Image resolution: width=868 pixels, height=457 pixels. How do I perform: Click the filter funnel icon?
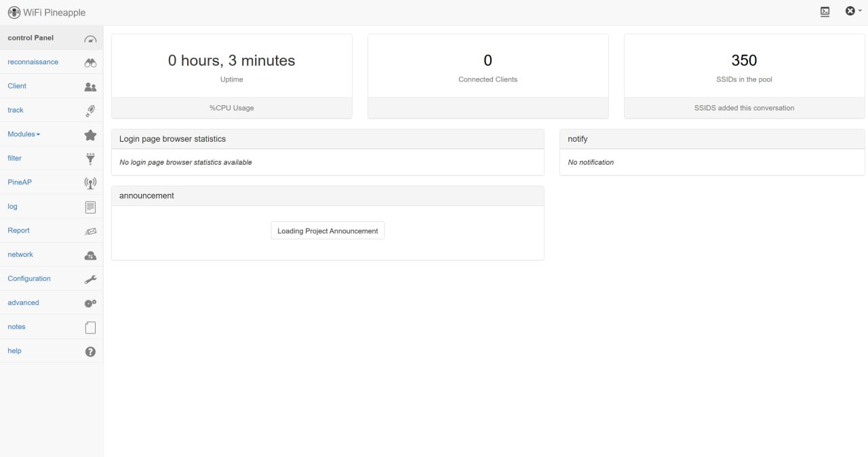point(90,159)
